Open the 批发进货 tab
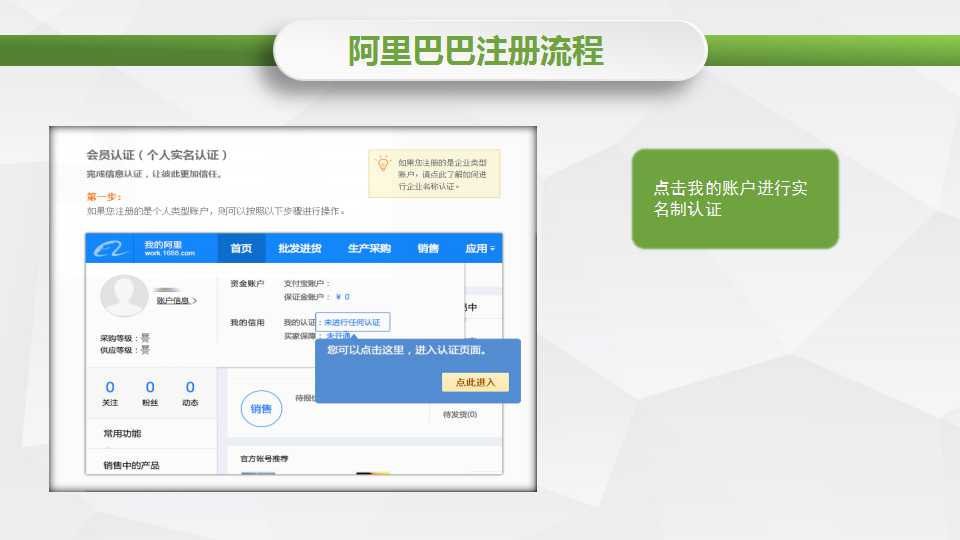Screen dimensions: 960x540 click(x=300, y=249)
